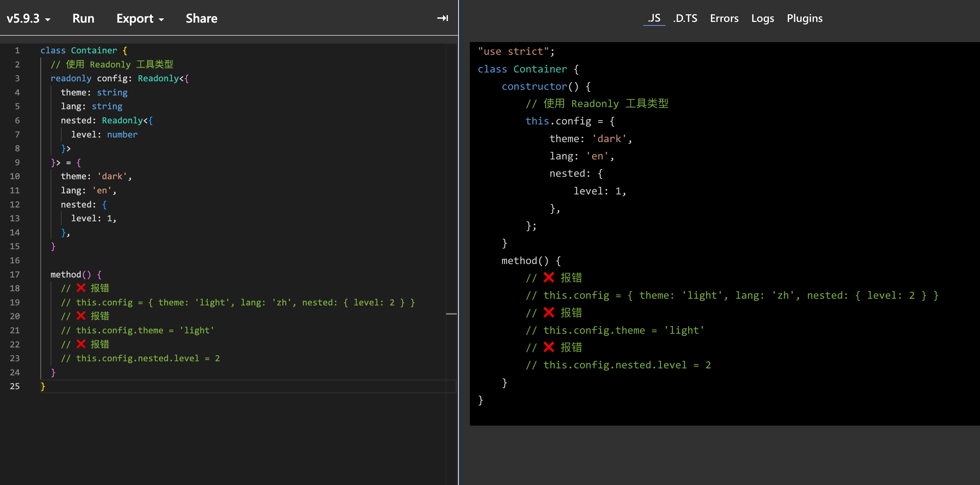This screenshot has height=485, width=980.
Task: Click the 'dark' string on line 10
Action: [x=112, y=176]
